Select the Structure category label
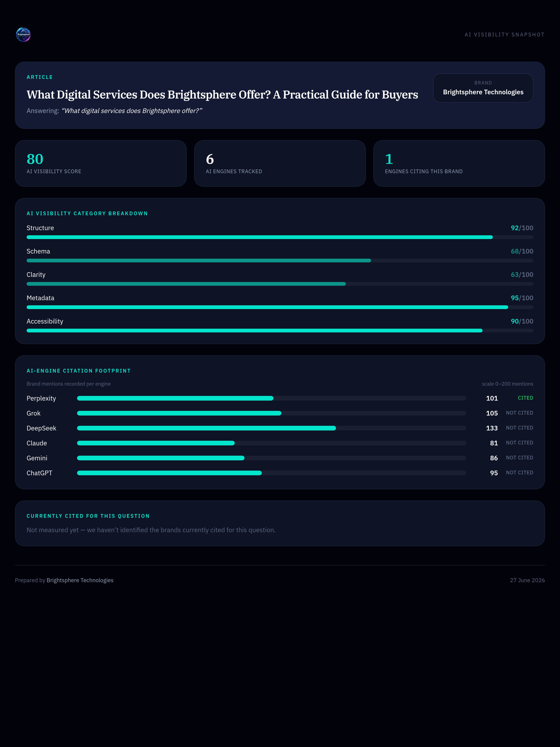The height and width of the screenshot is (747, 560). (x=40, y=228)
